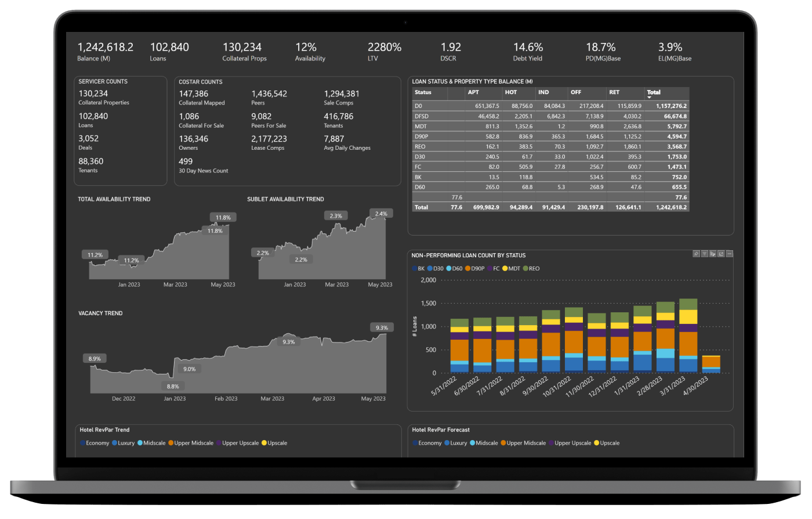Pin the Non-Performing Loan chart visual
812x519 pixels.
tap(697, 254)
